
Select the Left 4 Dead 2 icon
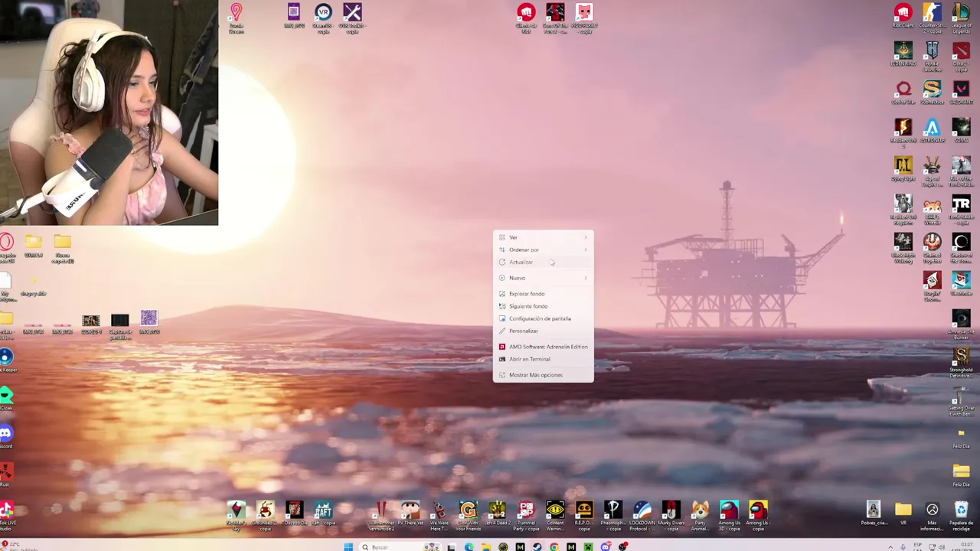497,514
